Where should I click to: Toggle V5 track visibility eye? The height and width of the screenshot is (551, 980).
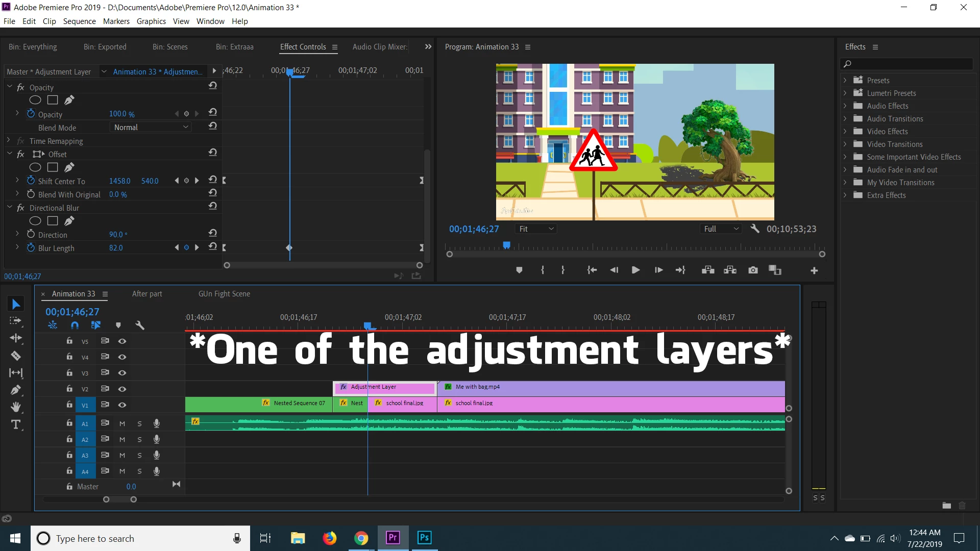[x=122, y=341]
